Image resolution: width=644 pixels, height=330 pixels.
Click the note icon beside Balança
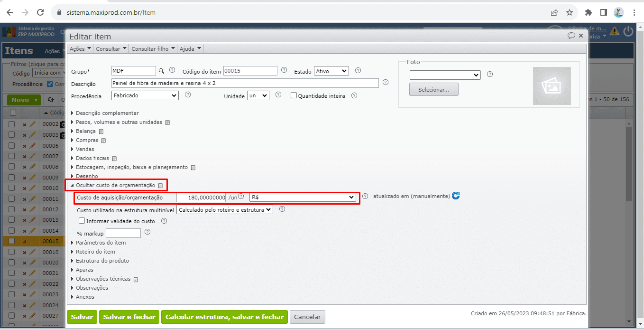pos(101,132)
